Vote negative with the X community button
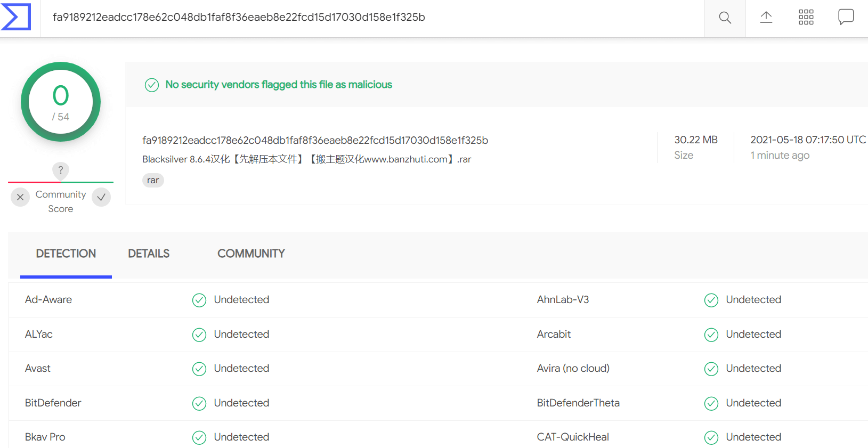868x448 pixels. (20, 197)
